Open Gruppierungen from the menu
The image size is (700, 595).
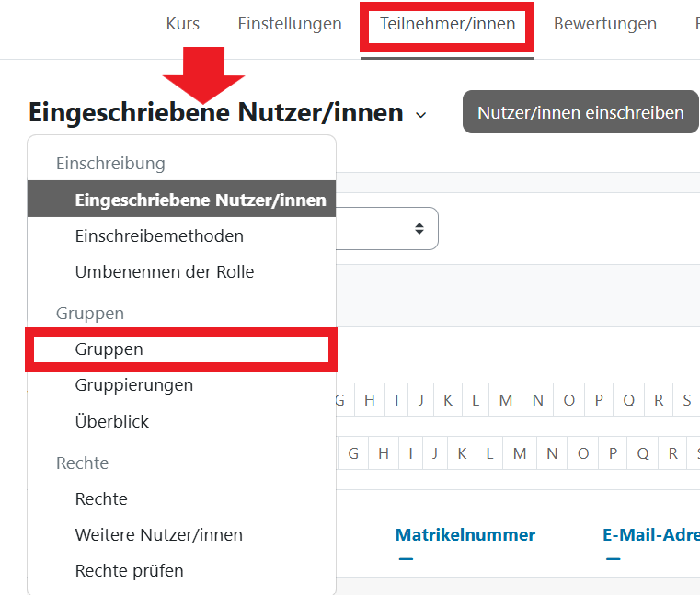(x=134, y=385)
